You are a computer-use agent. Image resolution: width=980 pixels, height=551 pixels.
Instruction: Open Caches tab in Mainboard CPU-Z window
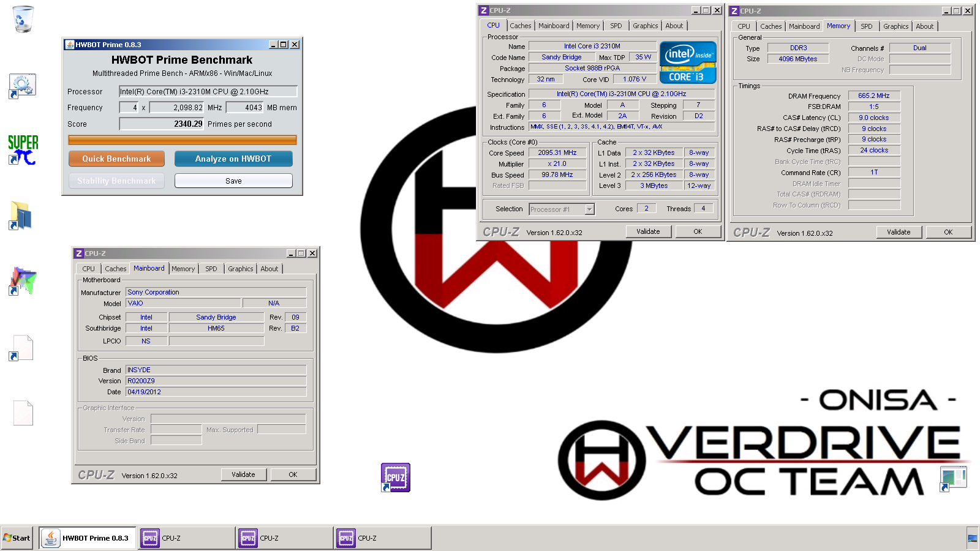115,269
